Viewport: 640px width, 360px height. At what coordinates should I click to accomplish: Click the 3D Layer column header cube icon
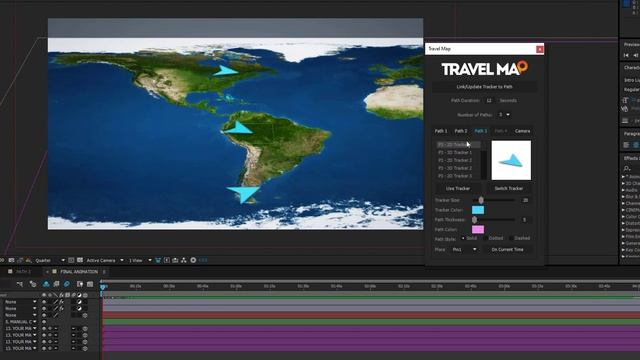coord(85,295)
